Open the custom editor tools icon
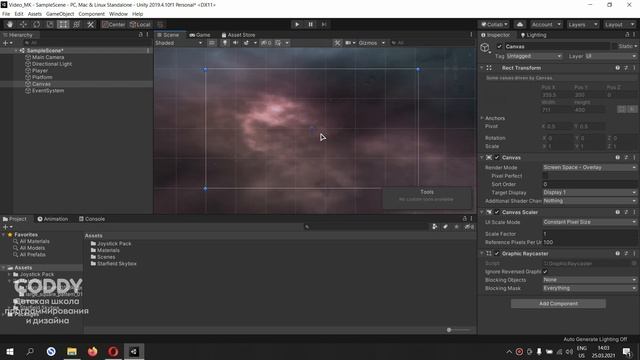 click(x=91, y=24)
